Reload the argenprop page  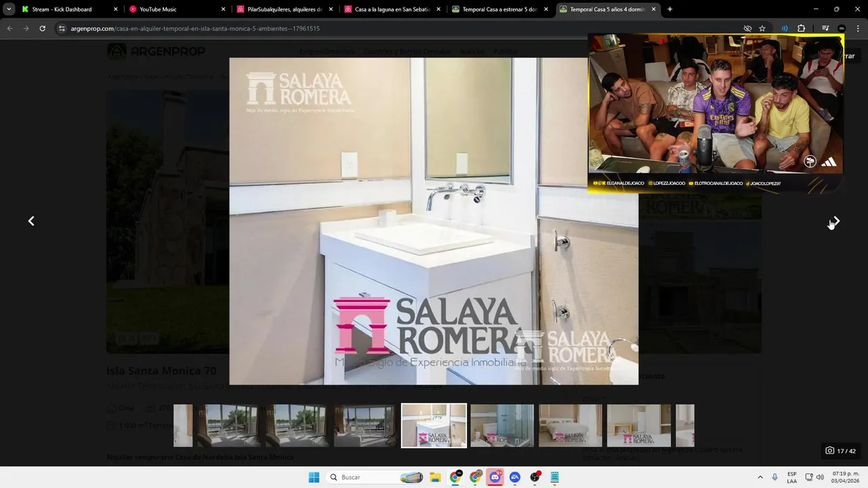[42, 28]
